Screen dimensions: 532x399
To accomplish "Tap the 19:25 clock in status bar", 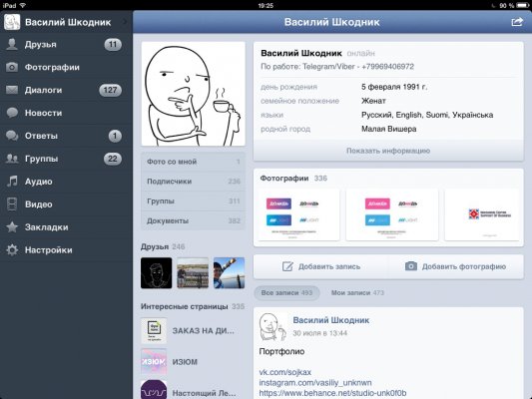I will 266,5.
